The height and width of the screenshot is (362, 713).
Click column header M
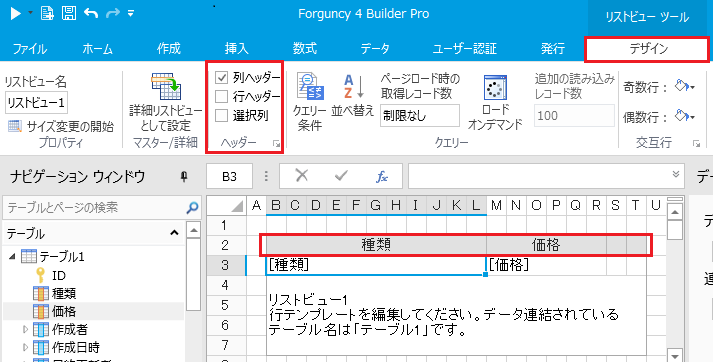point(496,206)
